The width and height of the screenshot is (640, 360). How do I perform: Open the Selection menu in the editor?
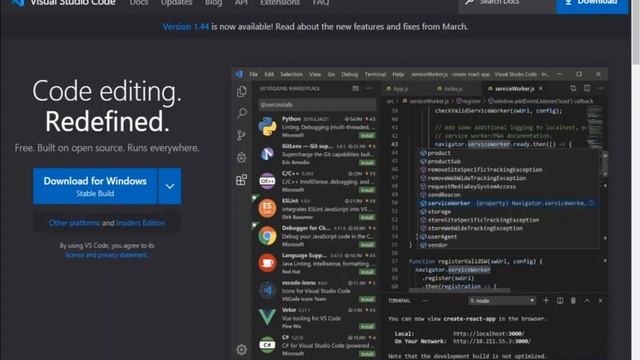pos(291,74)
